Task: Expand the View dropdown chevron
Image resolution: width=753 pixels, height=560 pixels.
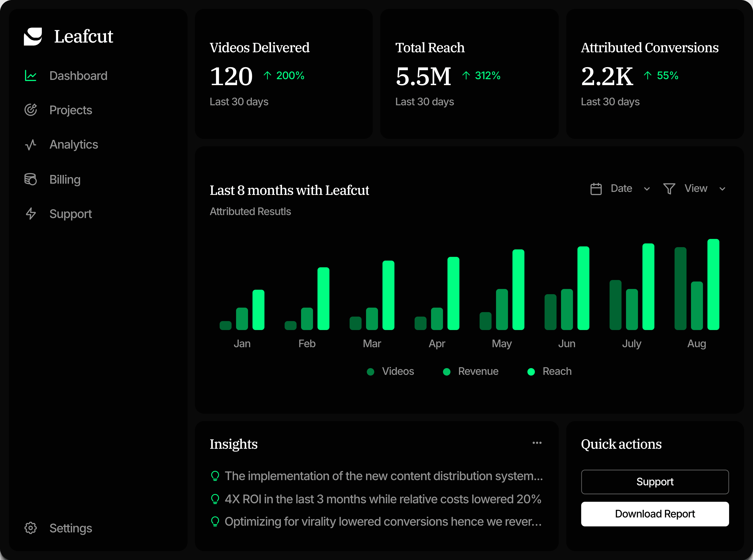Action: [x=722, y=189]
